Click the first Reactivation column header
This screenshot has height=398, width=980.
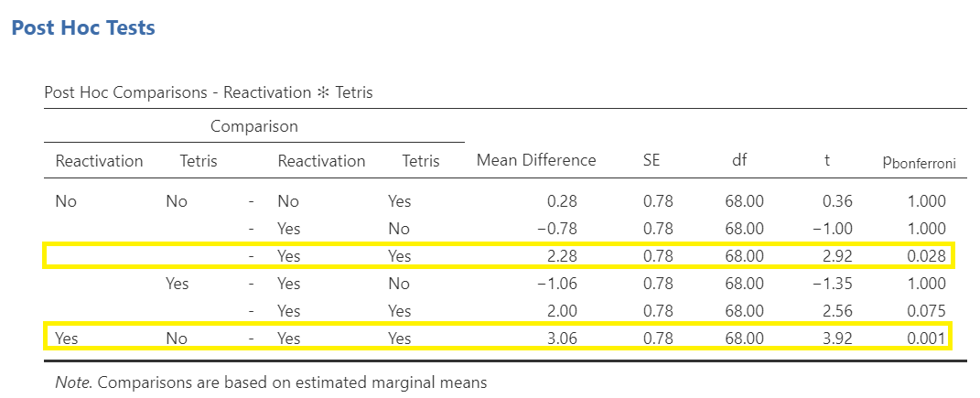99,161
